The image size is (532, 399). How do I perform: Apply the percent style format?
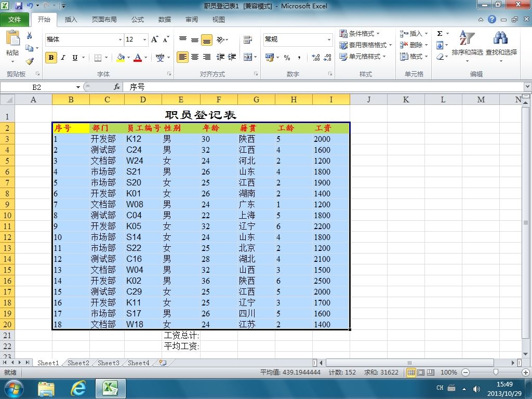[287, 58]
